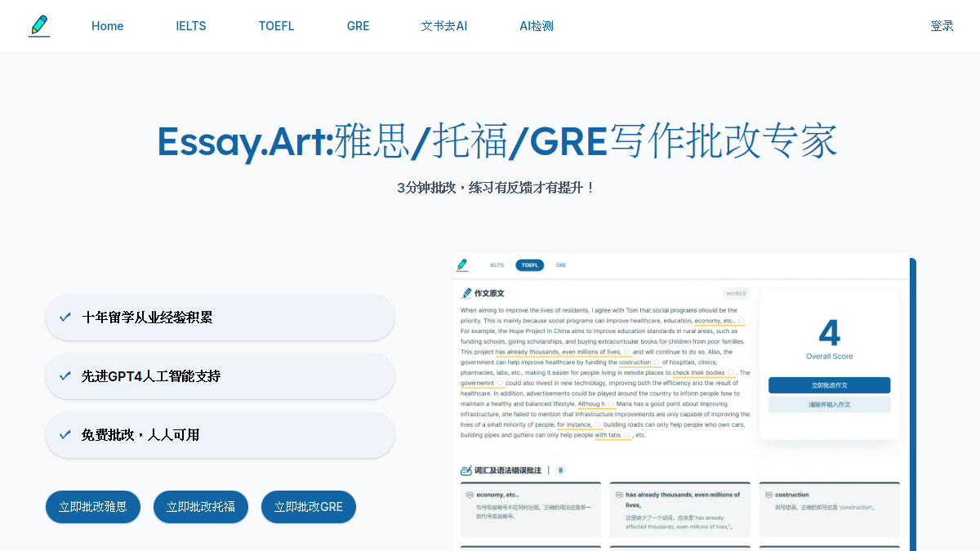Open the TOEFL menu item
This screenshot has width=980, height=551.
click(276, 26)
